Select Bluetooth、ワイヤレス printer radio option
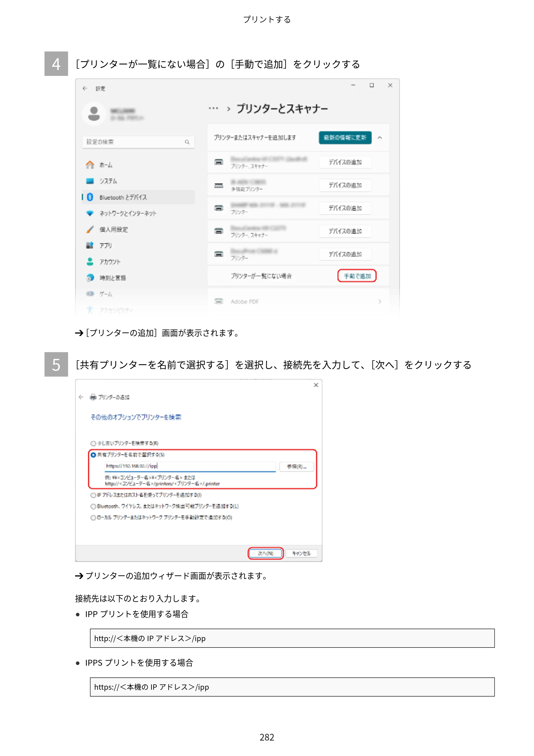The height and width of the screenshot is (756, 534). pos(93,506)
